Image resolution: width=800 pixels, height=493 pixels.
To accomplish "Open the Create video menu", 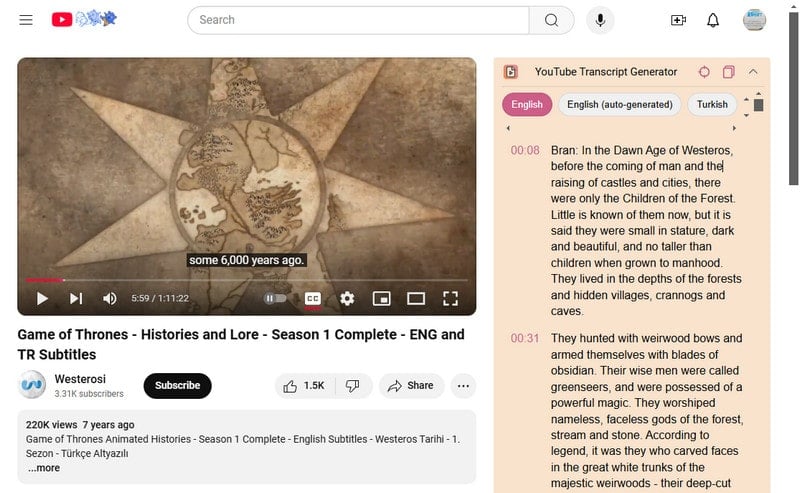I will pyautogui.click(x=678, y=20).
